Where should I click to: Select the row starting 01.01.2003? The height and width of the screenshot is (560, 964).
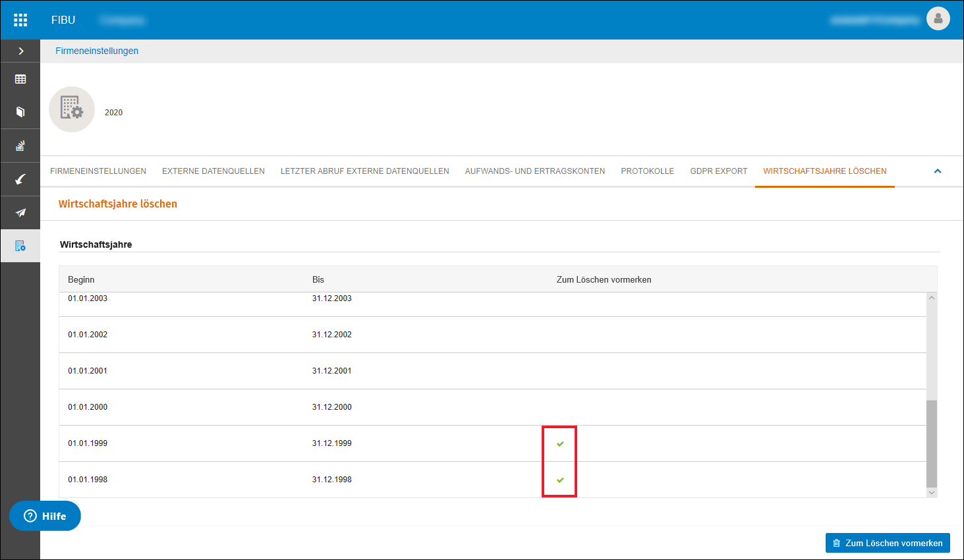pos(493,304)
